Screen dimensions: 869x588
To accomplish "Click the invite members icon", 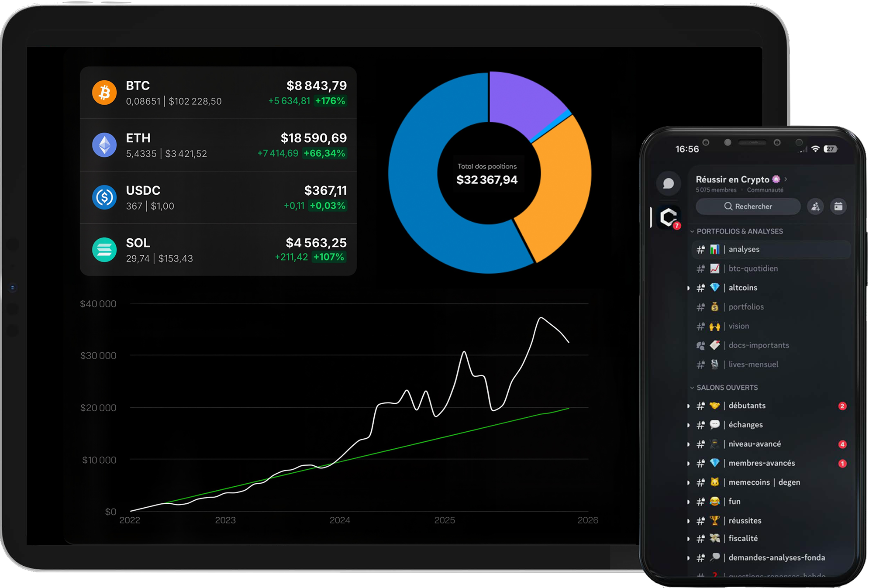I will click(815, 206).
